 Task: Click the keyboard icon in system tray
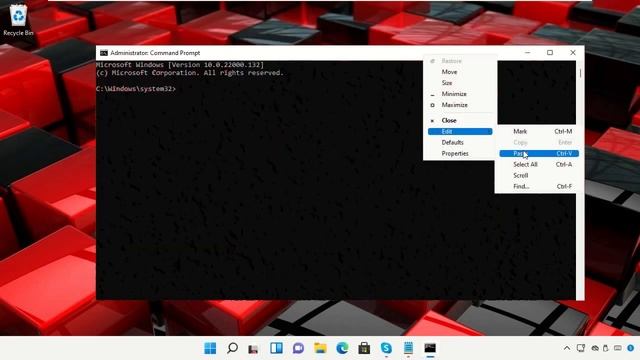(618, 348)
